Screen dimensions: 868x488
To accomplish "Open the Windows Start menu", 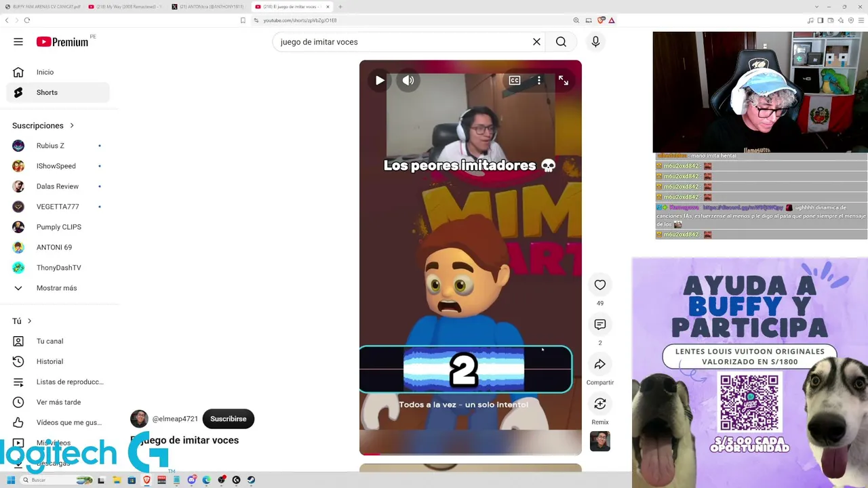I will click(x=11, y=480).
